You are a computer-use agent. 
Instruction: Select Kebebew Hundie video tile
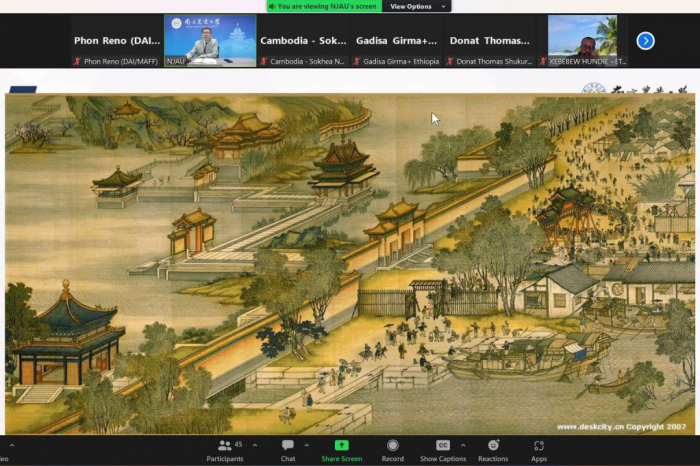tap(582, 40)
